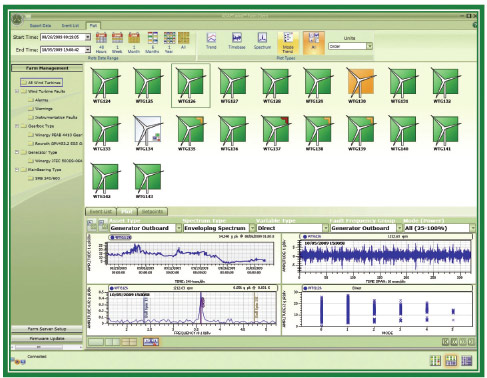Screen dimensions: 487x378
Task: Toggle the highlighted middle view icon at bottom right
Action: [451, 360]
